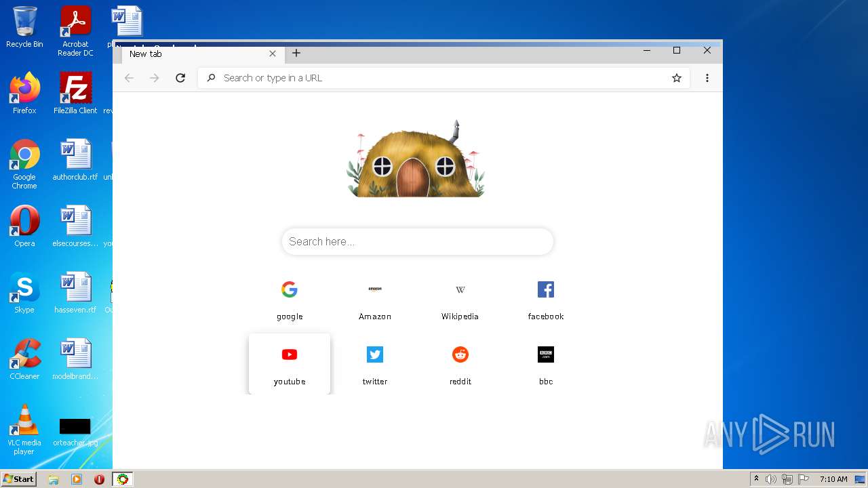Open the Opera icon in the taskbar

point(100,479)
